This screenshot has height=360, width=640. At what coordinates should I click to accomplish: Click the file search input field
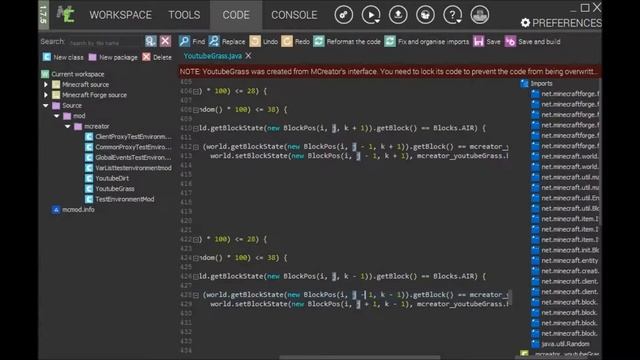point(105,42)
